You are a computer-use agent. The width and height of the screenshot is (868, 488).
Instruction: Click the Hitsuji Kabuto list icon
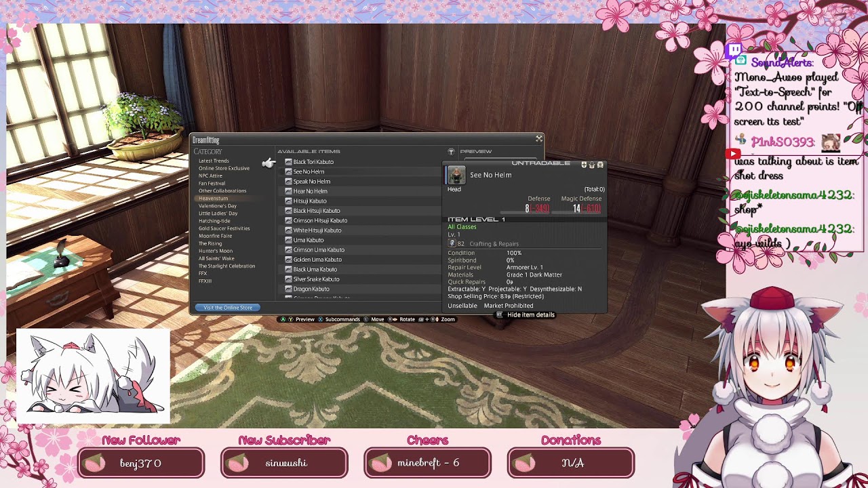pyautogui.click(x=288, y=201)
